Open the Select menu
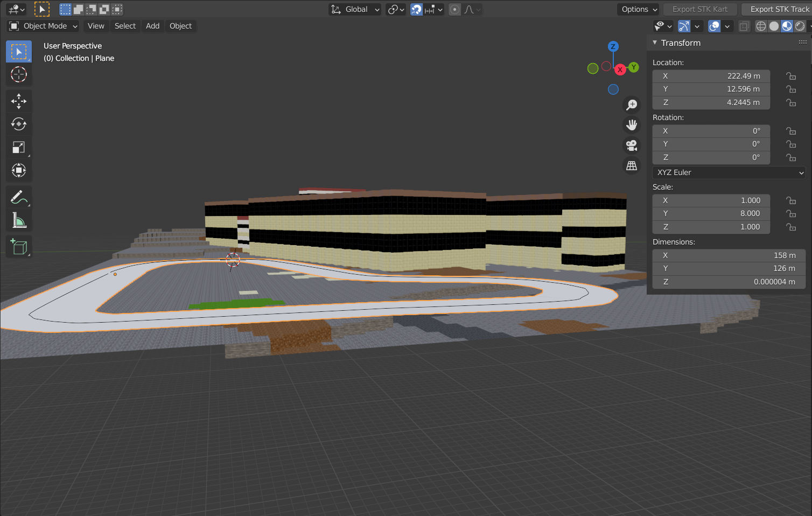 (x=125, y=26)
